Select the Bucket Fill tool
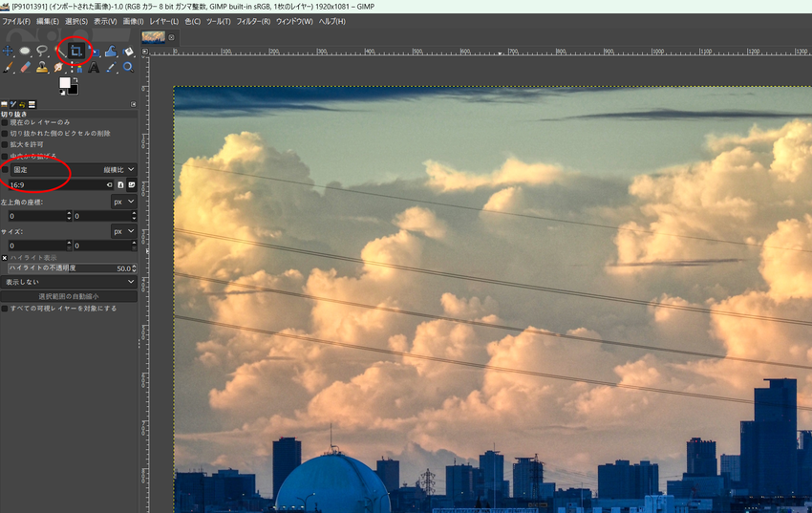 click(128, 52)
